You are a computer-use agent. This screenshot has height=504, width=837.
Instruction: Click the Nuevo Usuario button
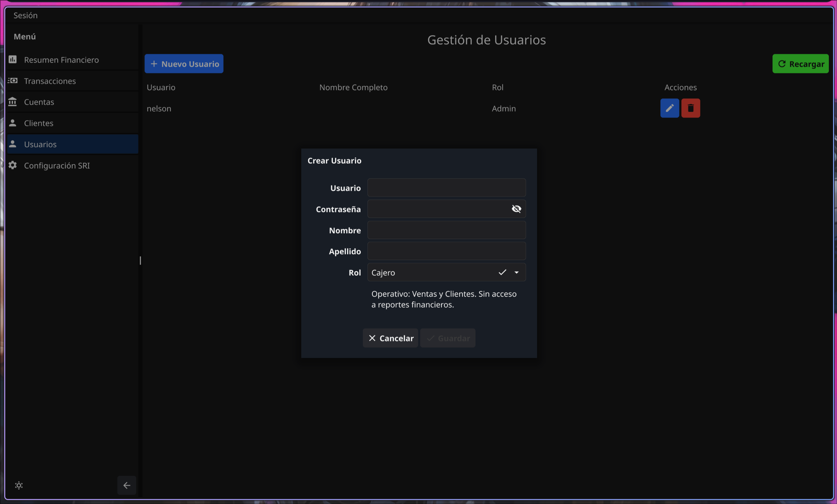click(x=184, y=64)
